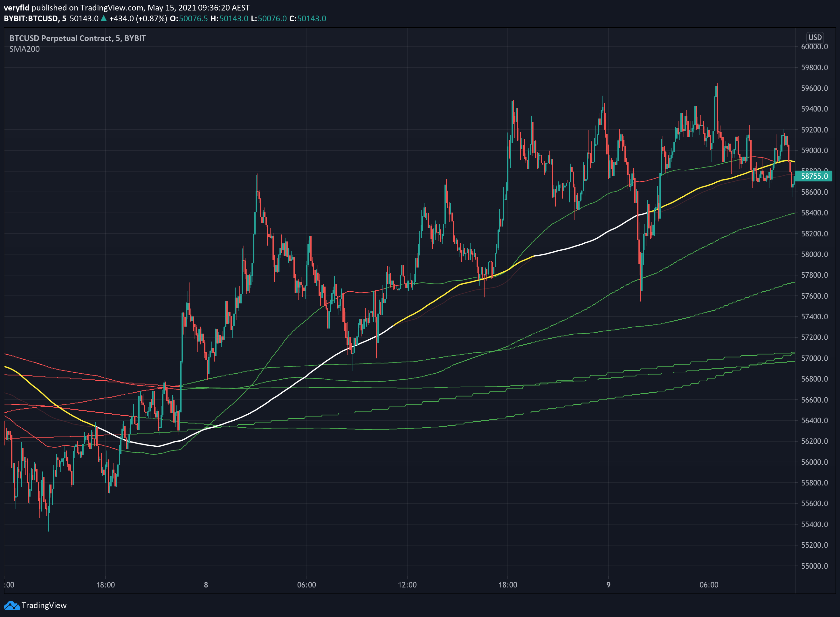Screen dimensions: 840x617
Task: Click the 58200.0 price axis label
Action: (814, 234)
